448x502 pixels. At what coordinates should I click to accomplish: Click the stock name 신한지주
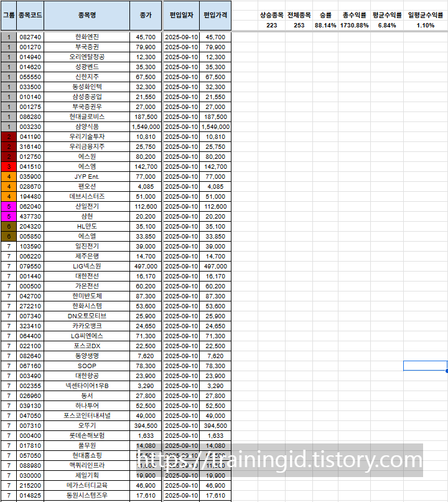(86, 77)
